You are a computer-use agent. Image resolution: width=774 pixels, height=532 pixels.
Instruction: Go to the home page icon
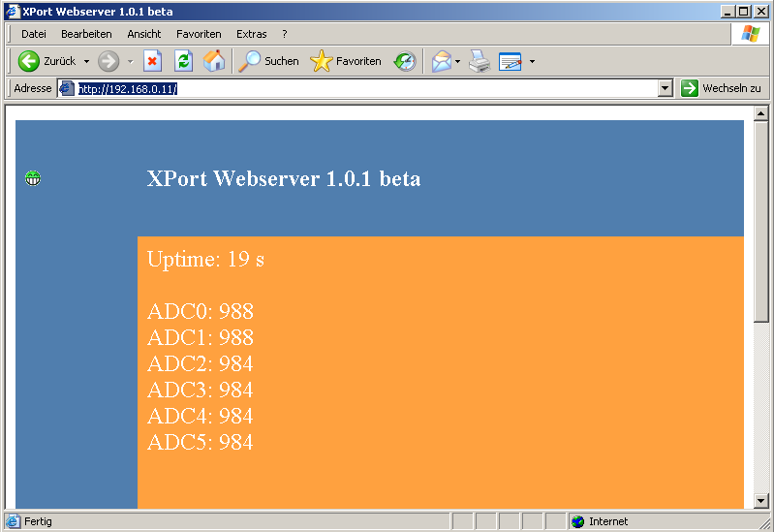214,61
